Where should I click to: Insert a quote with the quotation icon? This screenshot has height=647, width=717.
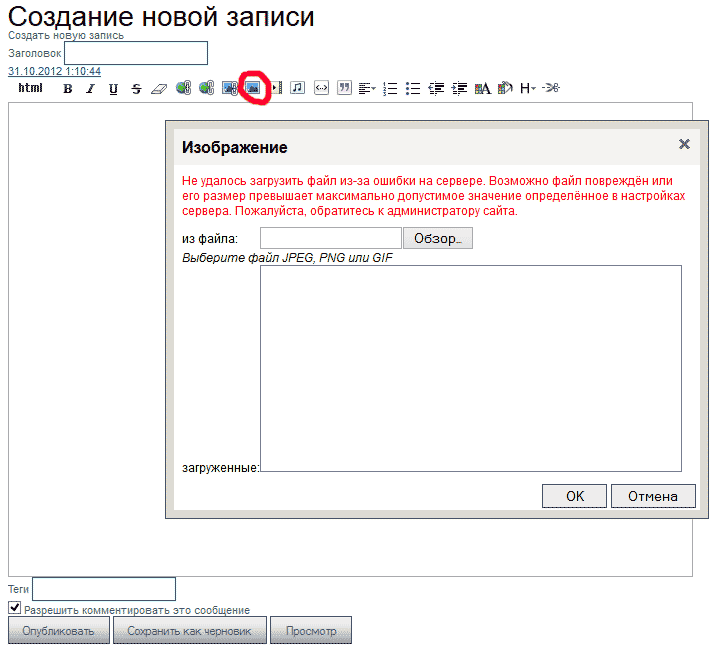pos(344,88)
